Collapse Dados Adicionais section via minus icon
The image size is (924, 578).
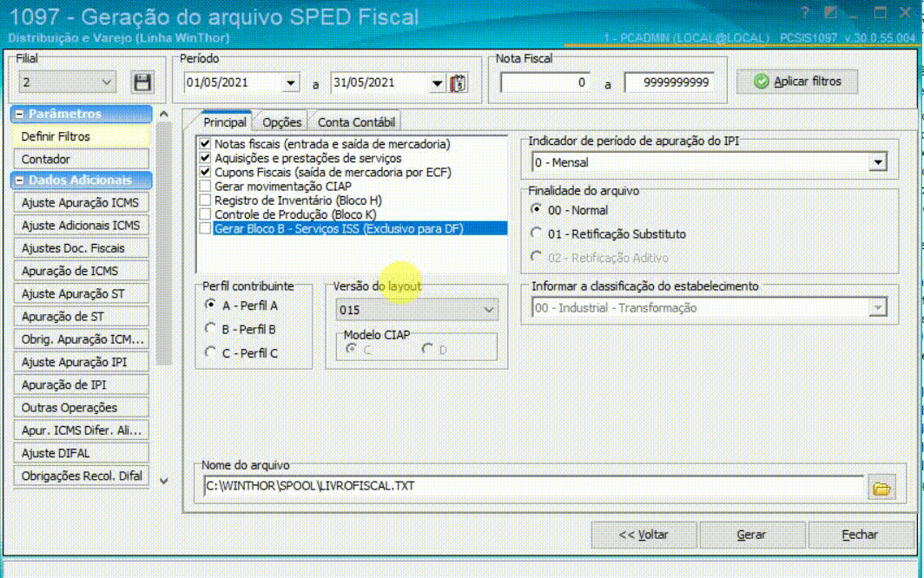[20, 181]
